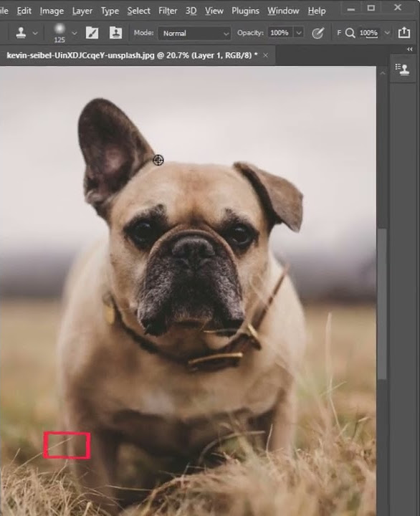This screenshot has height=516, width=420.
Task: Open the Clone Stamp tool preset dropdown arrow
Action: (x=35, y=33)
